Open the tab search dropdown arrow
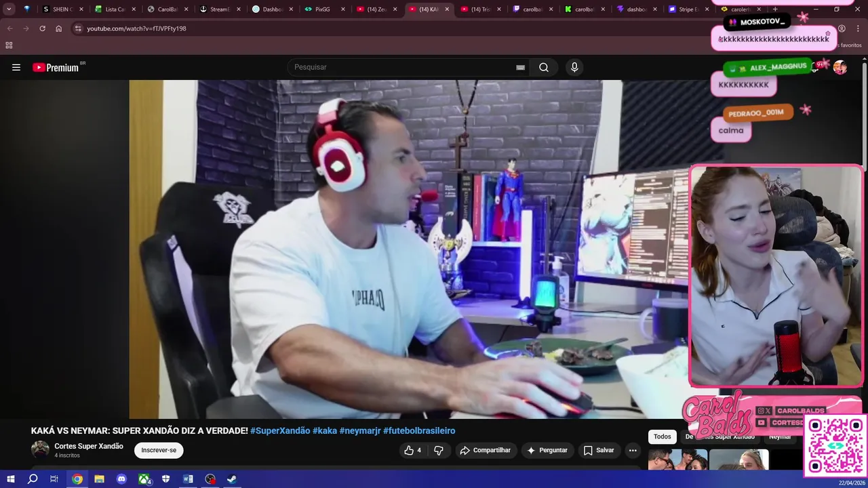 click(x=9, y=9)
